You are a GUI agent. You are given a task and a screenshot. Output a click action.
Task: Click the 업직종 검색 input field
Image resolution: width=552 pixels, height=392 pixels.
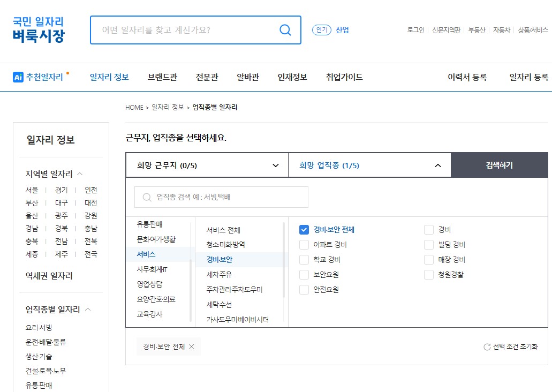(222, 197)
